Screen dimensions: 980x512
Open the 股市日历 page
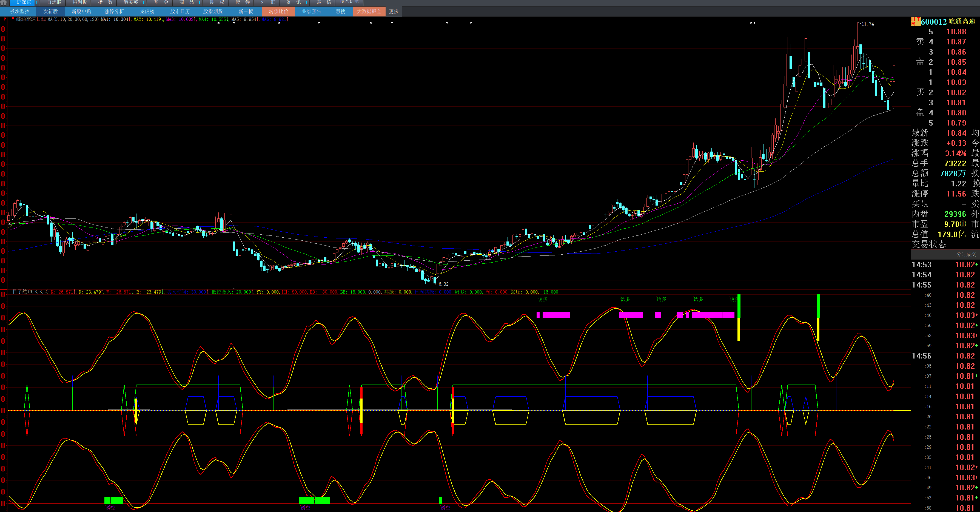click(x=180, y=12)
